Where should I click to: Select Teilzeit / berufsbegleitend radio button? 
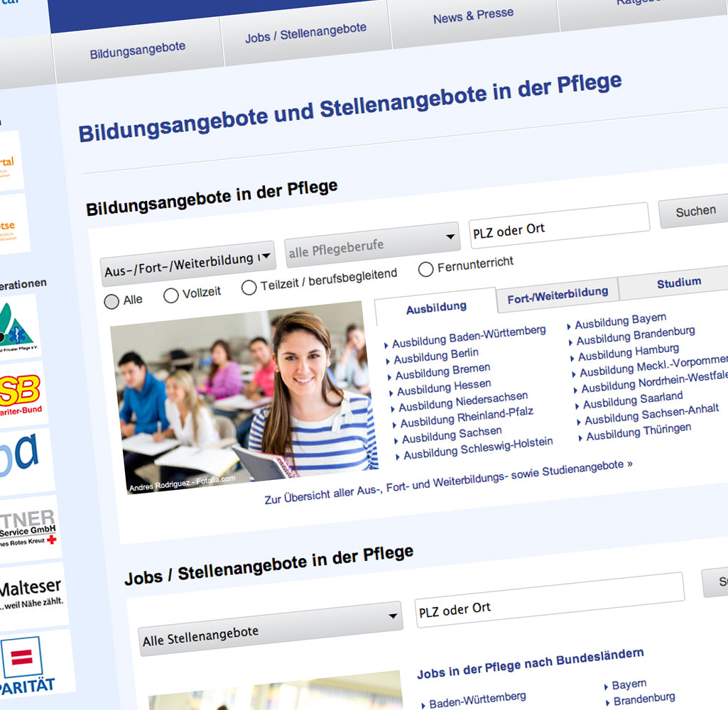click(x=249, y=288)
